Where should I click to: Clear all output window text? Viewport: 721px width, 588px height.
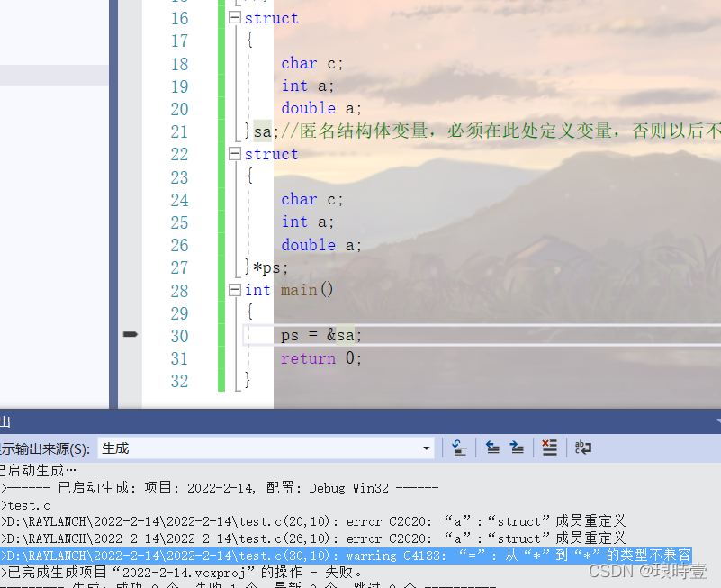[x=549, y=448]
